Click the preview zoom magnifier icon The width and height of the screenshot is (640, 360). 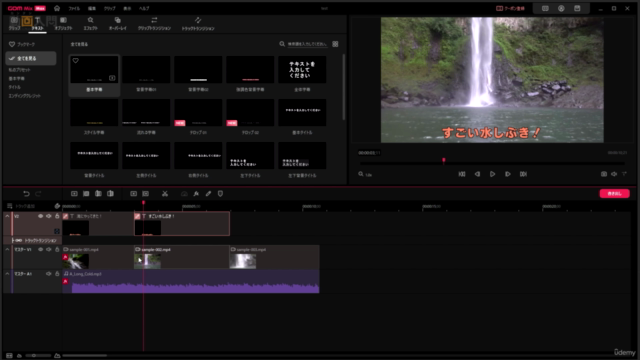pos(361,174)
